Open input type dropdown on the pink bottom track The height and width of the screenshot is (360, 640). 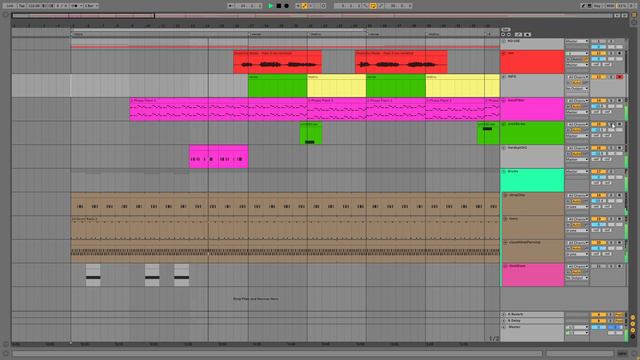pos(577,267)
